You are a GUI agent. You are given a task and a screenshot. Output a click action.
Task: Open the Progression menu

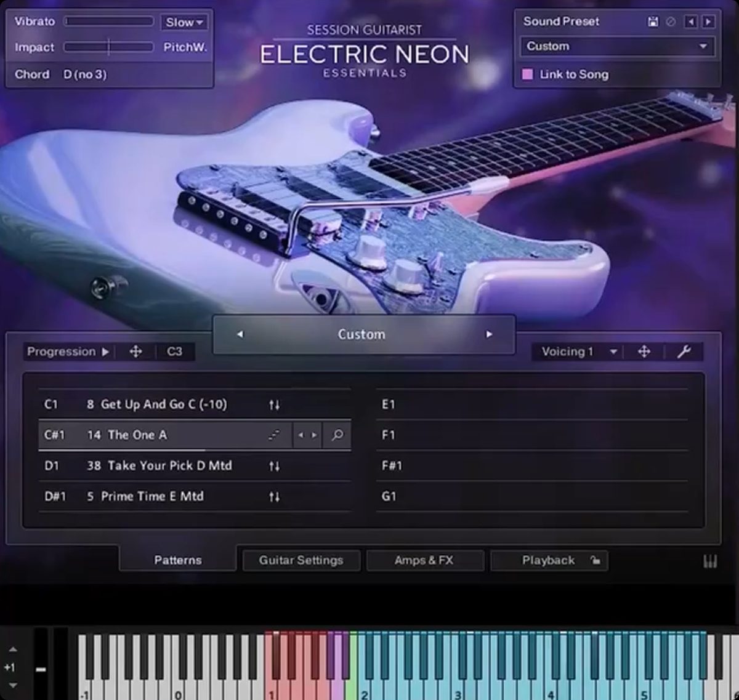pos(68,352)
